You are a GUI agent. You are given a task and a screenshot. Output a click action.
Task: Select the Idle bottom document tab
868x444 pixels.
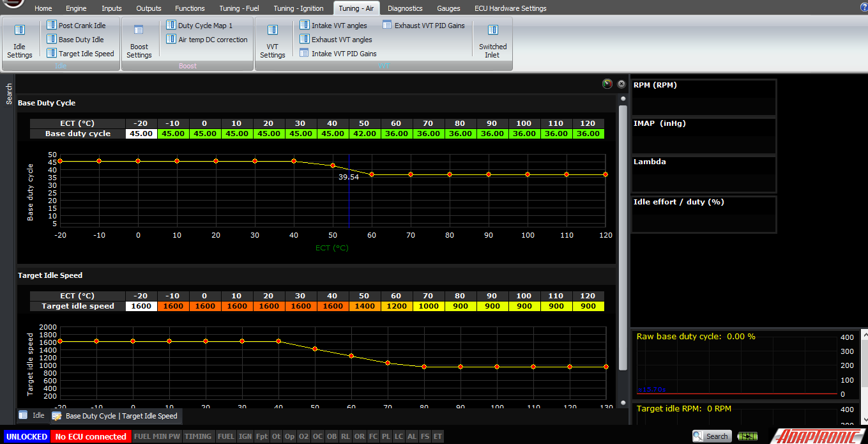pyautogui.click(x=32, y=415)
